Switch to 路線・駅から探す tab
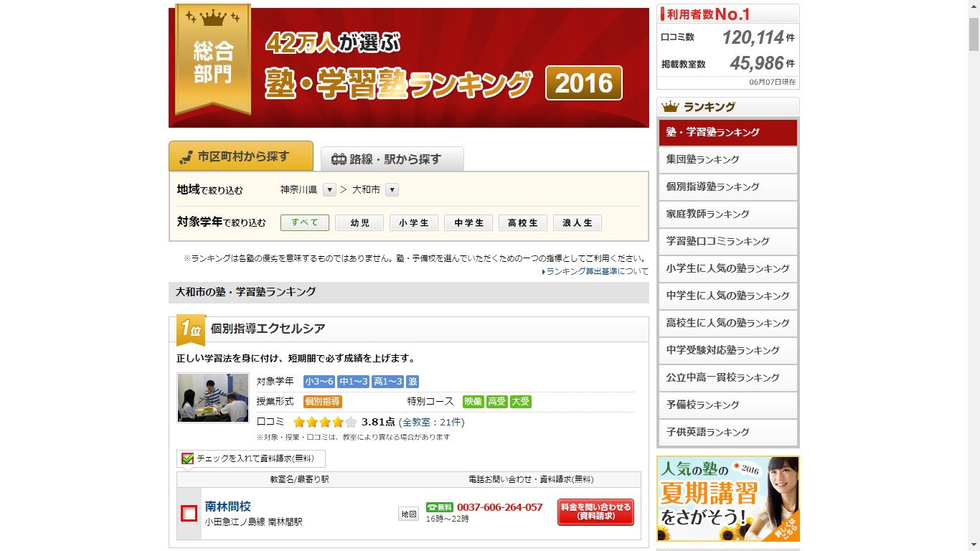Screen dimensions: 980x551 [392, 159]
